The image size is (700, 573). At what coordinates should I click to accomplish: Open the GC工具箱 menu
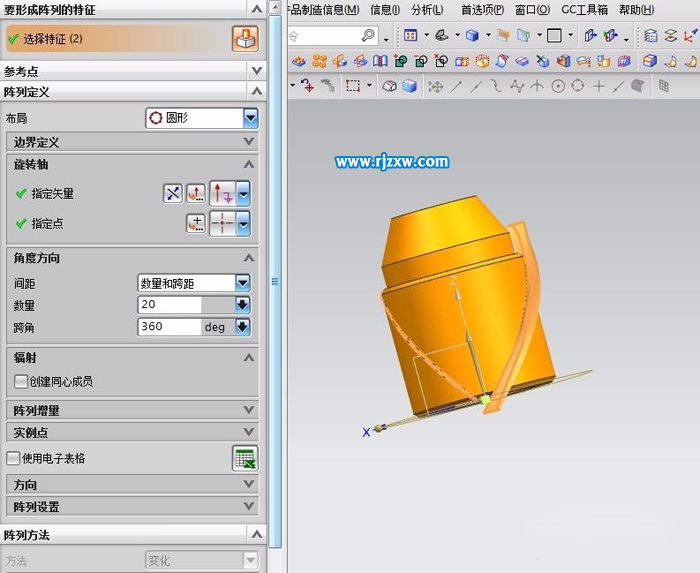tap(584, 10)
